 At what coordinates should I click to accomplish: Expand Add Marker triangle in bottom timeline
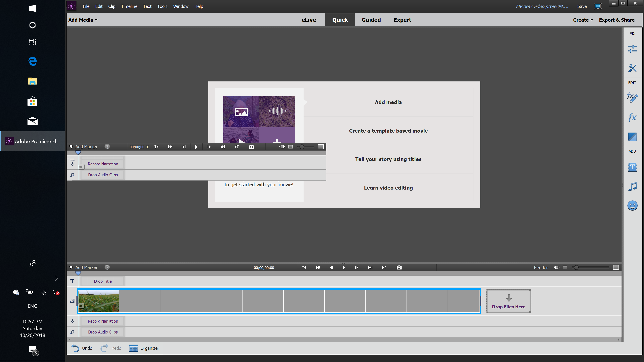(x=71, y=267)
